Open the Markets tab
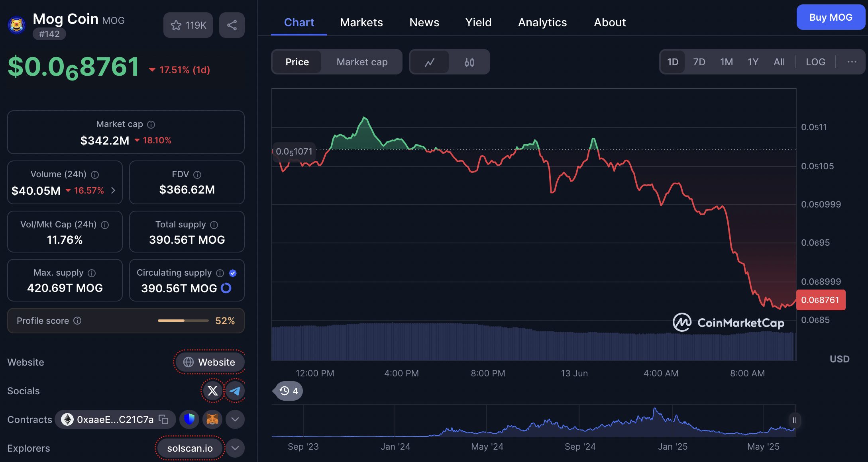Screen dimensions: 868x462 [361, 22]
